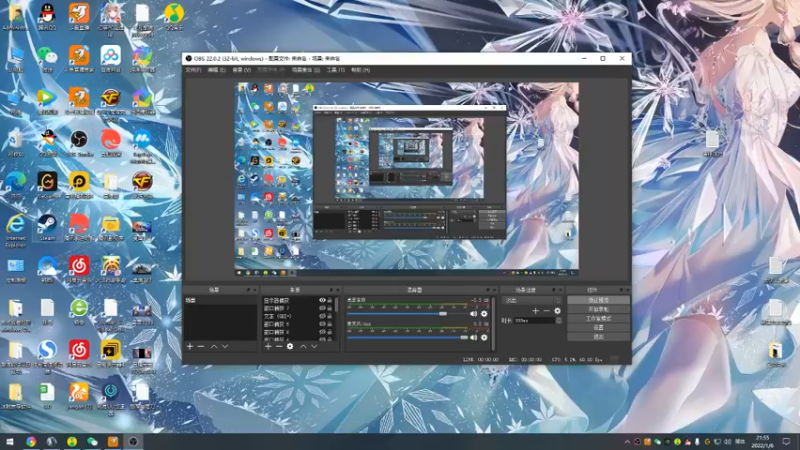The height and width of the screenshot is (450, 800).
Task: Open the WeChat desktop shortcut
Action: (x=47, y=58)
